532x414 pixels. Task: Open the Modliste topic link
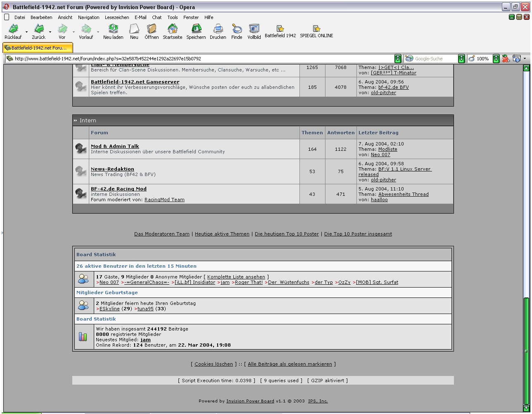click(x=388, y=149)
